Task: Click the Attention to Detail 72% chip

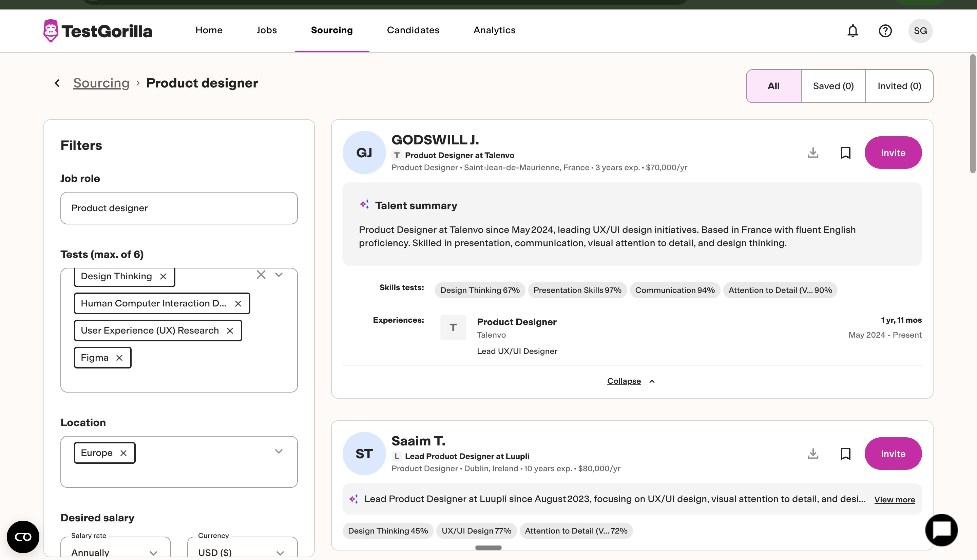Action: pyautogui.click(x=576, y=531)
